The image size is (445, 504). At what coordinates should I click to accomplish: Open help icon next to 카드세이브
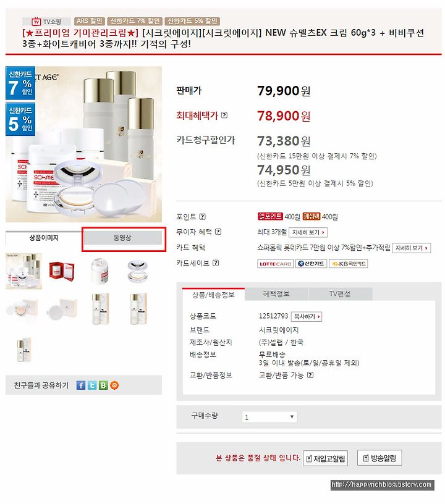[216, 263]
